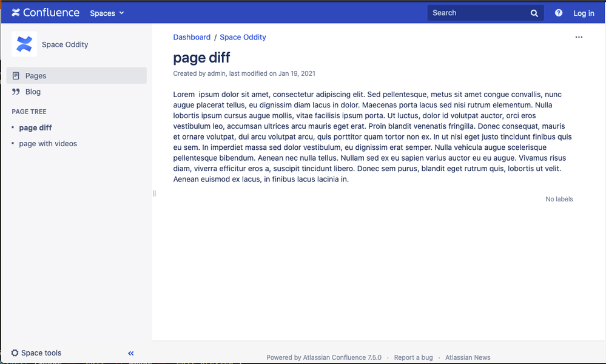Select Blog in the sidebar
606x364 pixels.
tap(33, 92)
